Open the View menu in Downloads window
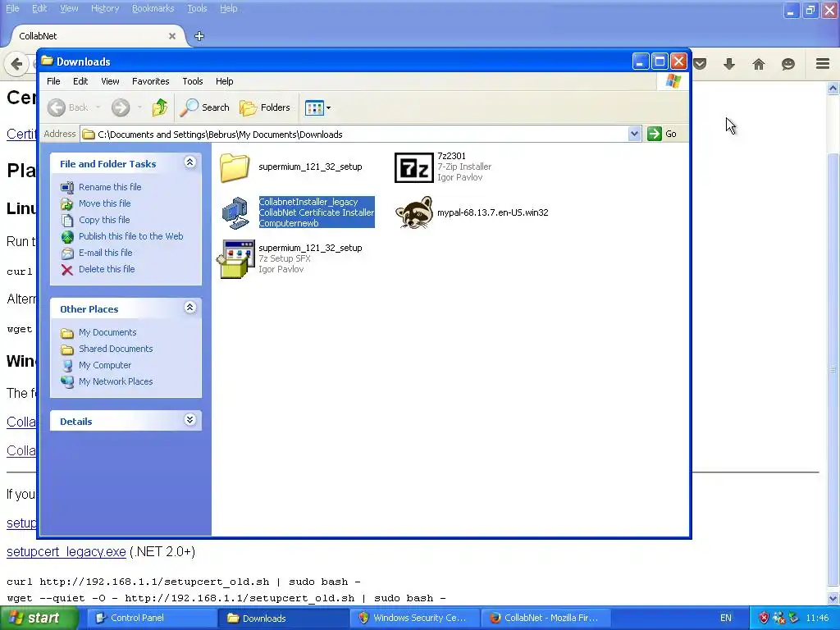This screenshot has width=840, height=630. pyautogui.click(x=111, y=81)
